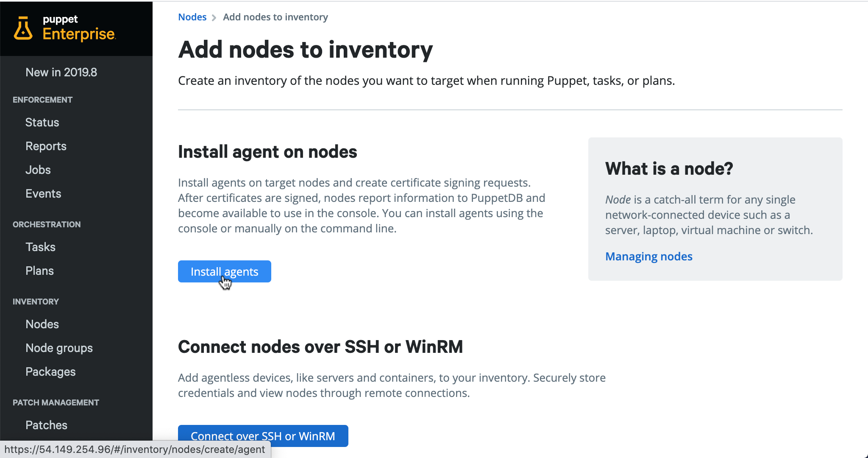Select Packages in the sidebar
The image size is (868, 458).
(x=50, y=372)
